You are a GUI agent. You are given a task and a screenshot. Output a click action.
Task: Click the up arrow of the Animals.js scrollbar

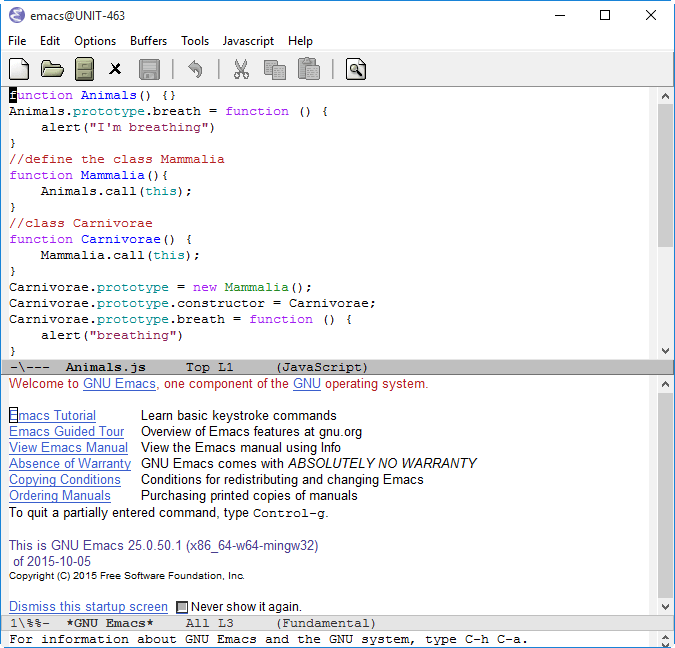[x=665, y=96]
